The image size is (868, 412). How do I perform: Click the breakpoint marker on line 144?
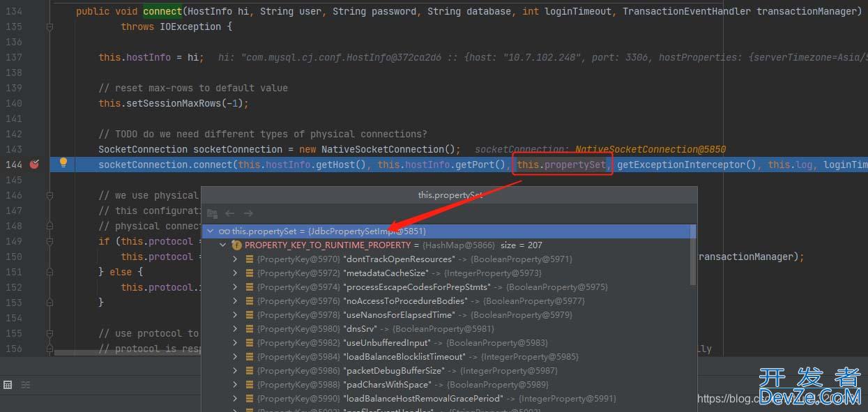34,165
